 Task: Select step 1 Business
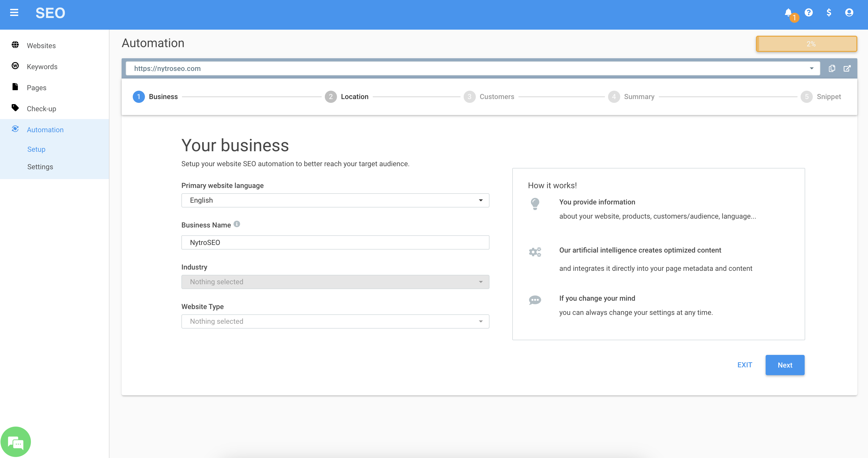point(155,97)
